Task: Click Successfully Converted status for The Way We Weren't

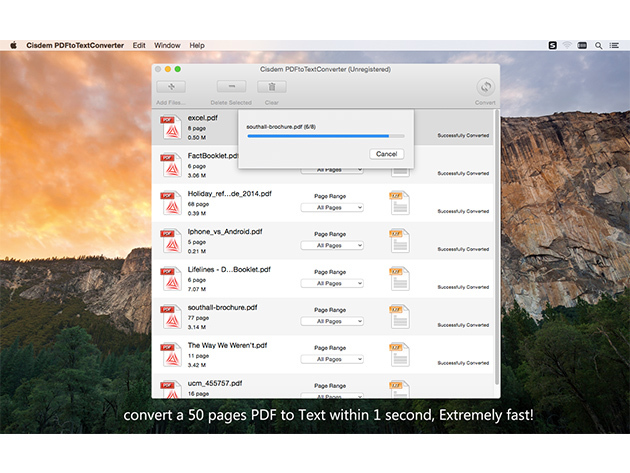Action: [x=463, y=363]
